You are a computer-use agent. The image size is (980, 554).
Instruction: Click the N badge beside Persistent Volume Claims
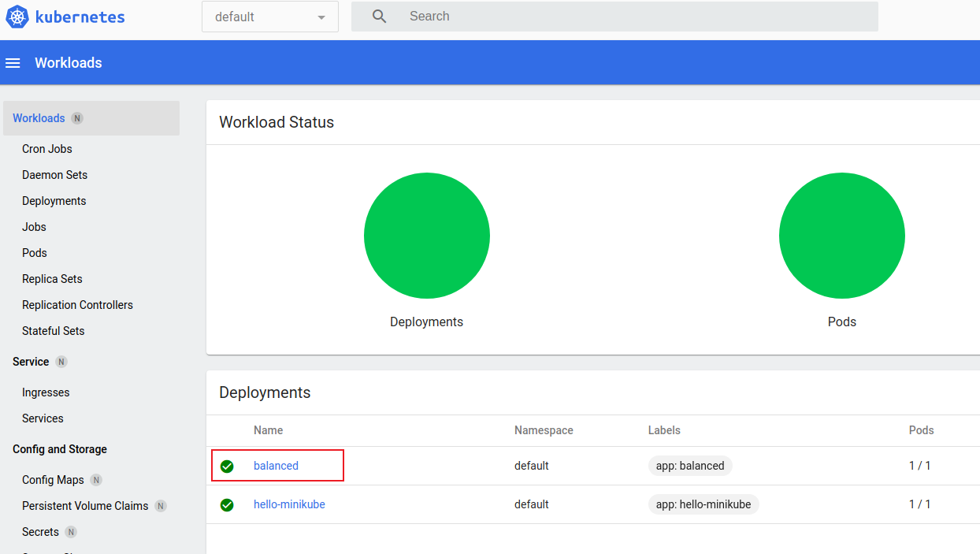pyautogui.click(x=161, y=506)
